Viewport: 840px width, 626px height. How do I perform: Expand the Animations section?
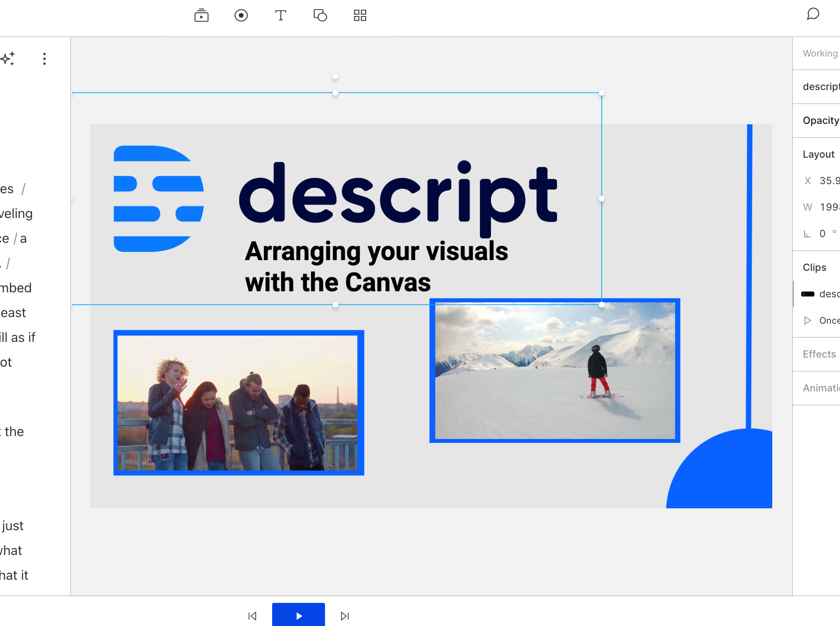click(821, 388)
